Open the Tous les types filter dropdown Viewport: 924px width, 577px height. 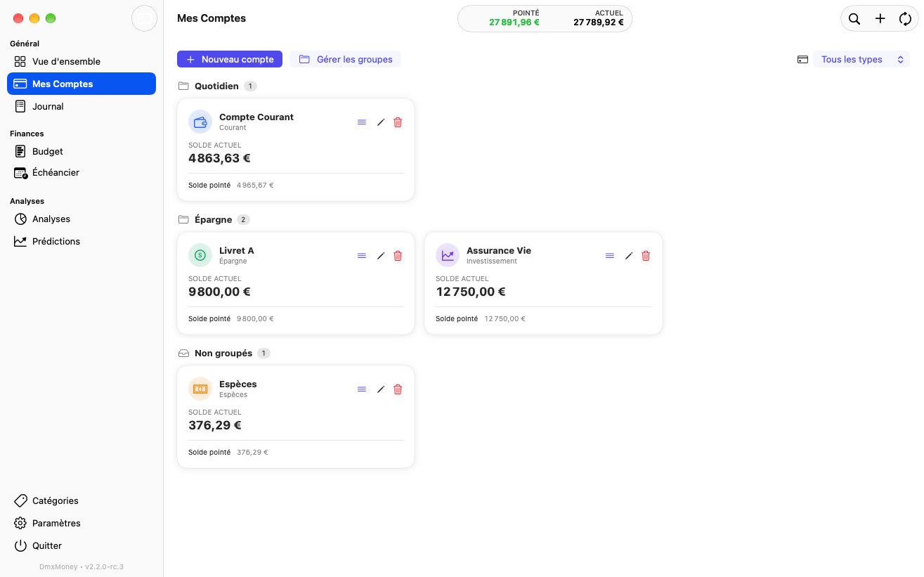pos(861,60)
